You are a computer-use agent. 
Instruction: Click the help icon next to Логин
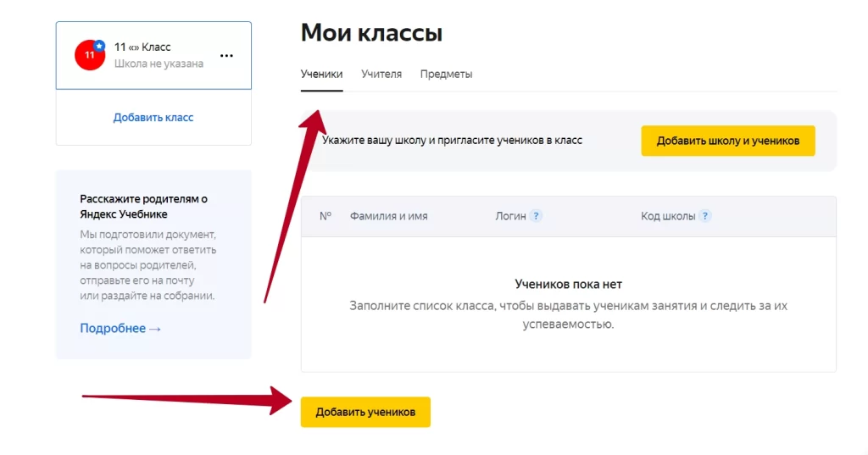pyautogui.click(x=536, y=216)
